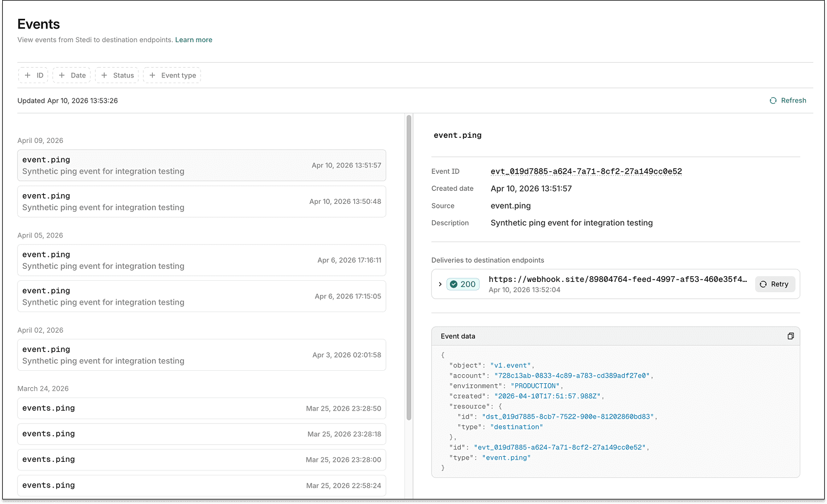Select the event.ping from Apr 6 17:16:11
Image resolution: width=827 pixels, height=504 pixels.
click(202, 260)
